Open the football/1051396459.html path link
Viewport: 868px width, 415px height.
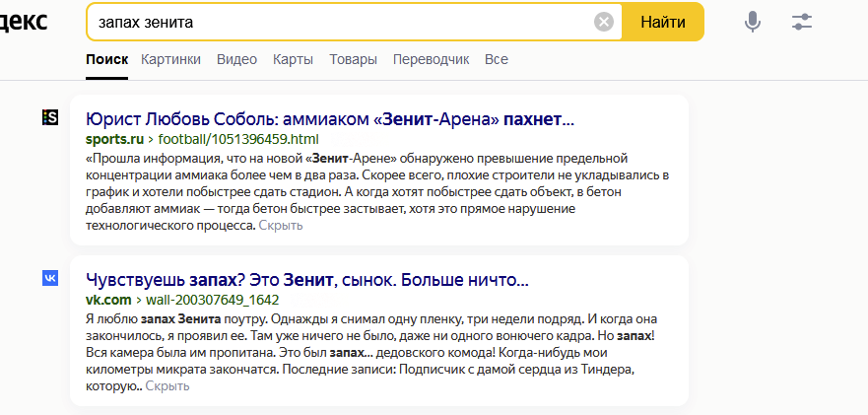pos(238,139)
